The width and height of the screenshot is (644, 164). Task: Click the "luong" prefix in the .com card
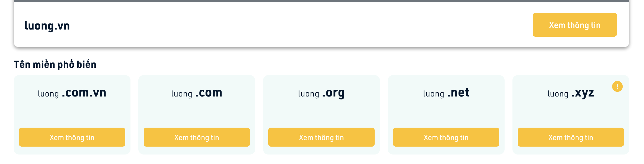coord(182,94)
